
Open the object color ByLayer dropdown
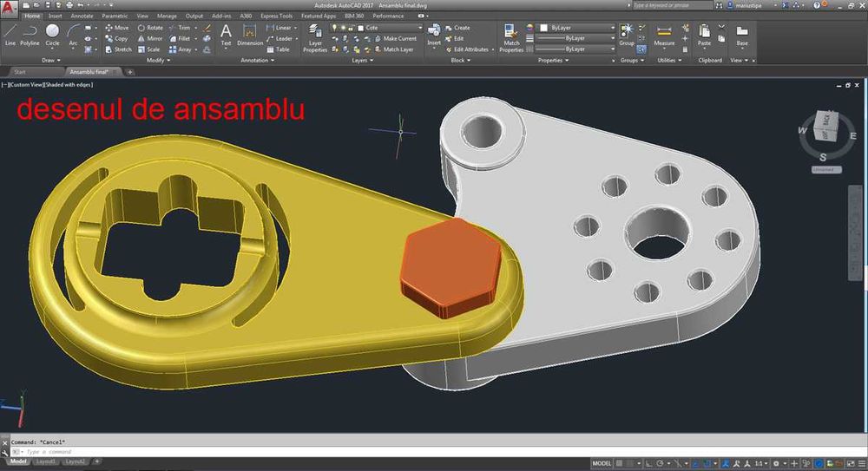coord(577,28)
